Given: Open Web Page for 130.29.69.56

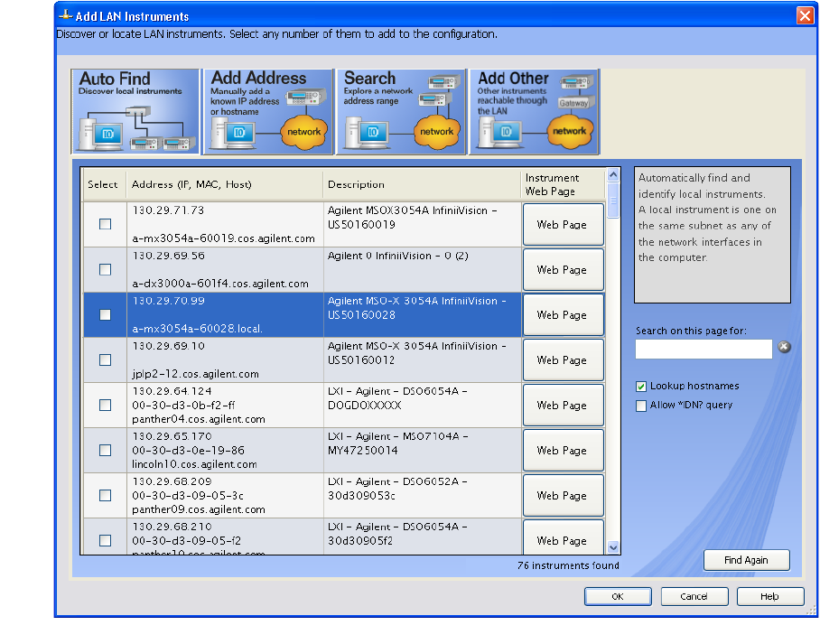Looking at the screenshot, I should point(564,269).
